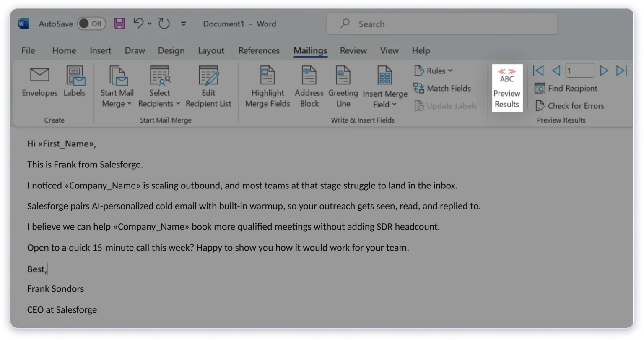This screenshot has height=340, width=644.
Task: Open the Rules dropdown
Action: (434, 71)
